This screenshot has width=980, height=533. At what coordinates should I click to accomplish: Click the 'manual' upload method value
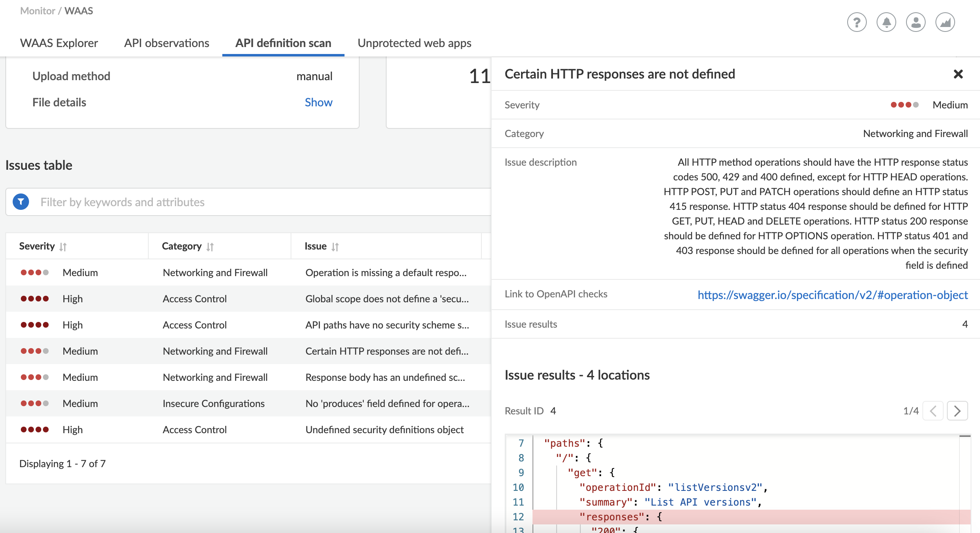(x=314, y=76)
